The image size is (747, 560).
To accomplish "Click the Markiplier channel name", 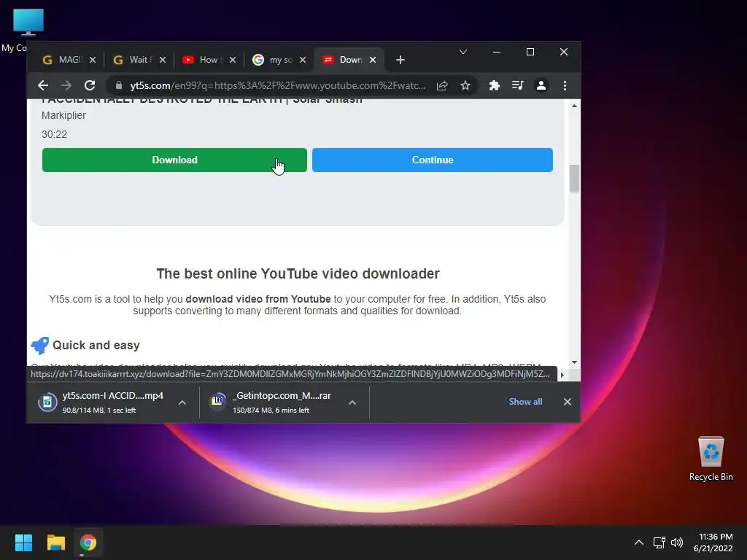I will pos(63,115).
